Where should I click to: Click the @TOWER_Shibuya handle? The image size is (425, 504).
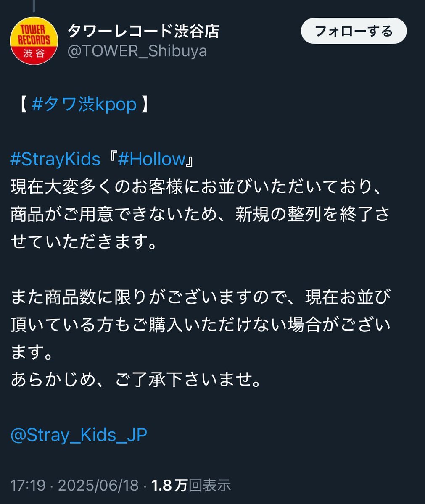pos(137,51)
